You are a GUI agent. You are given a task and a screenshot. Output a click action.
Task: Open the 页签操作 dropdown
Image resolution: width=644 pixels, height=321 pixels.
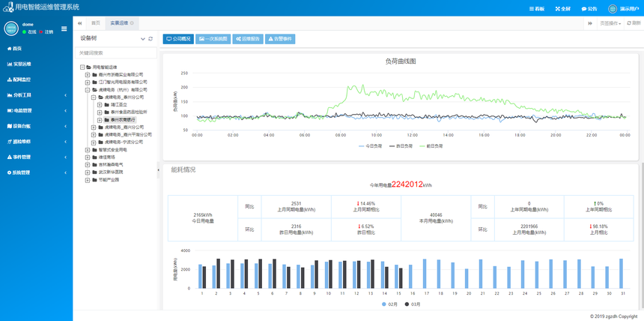tap(610, 23)
